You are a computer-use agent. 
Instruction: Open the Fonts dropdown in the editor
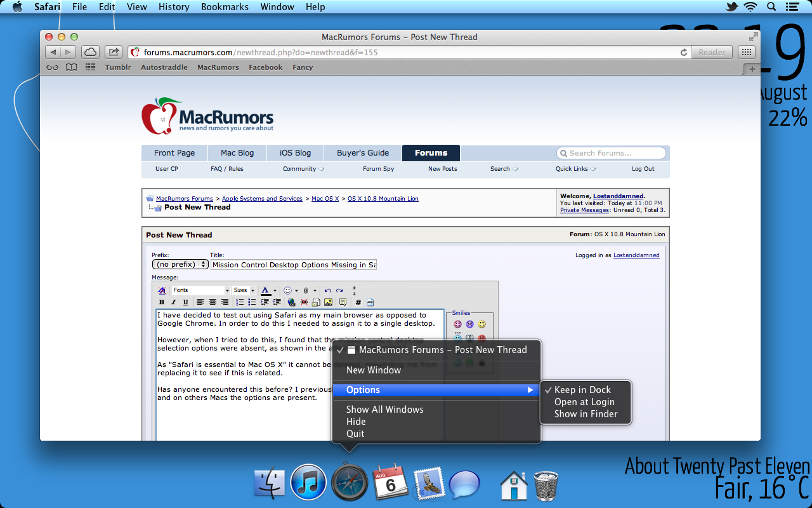[x=201, y=290]
